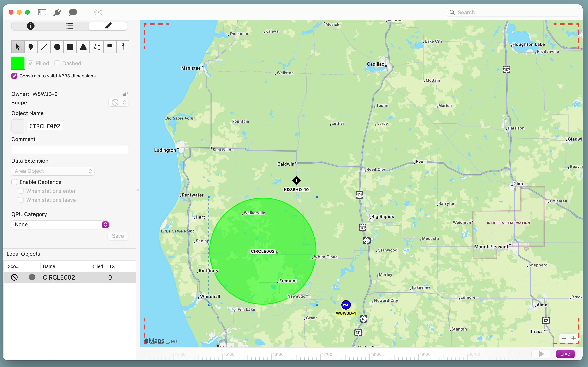Open the Scope selector dropdown
This screenshot has width=588, height=367.
tap(119, 102)
